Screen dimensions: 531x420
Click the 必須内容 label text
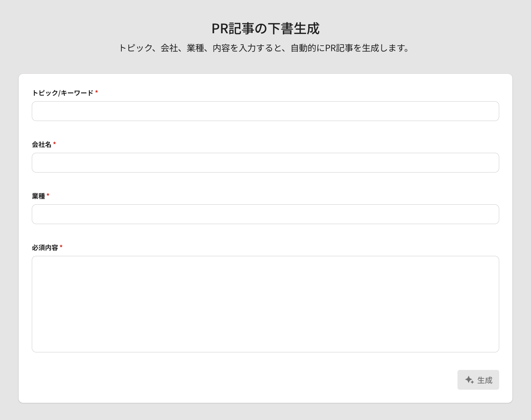pyautogui.click(x=45, y=247)
